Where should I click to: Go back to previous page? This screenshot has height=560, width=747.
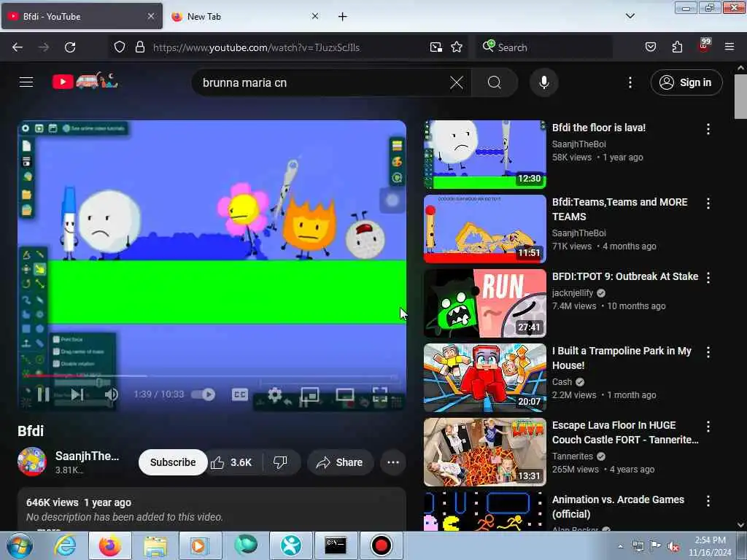(18, 47)
